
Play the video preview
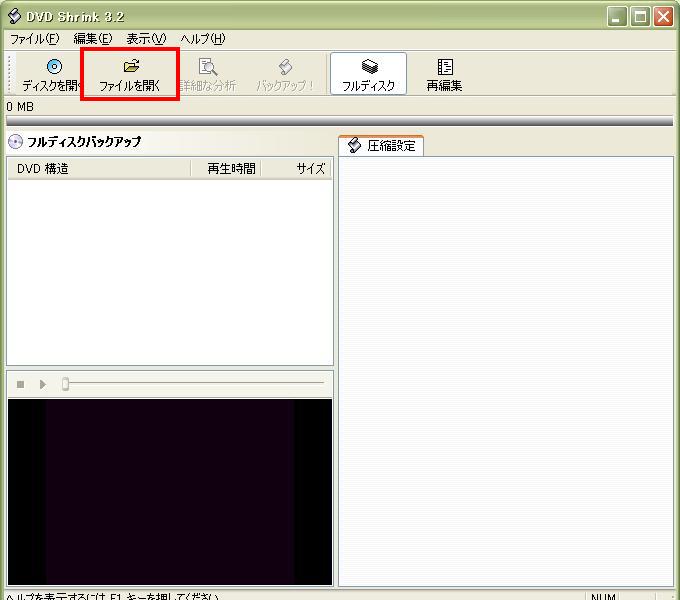(x=42, y=385)
